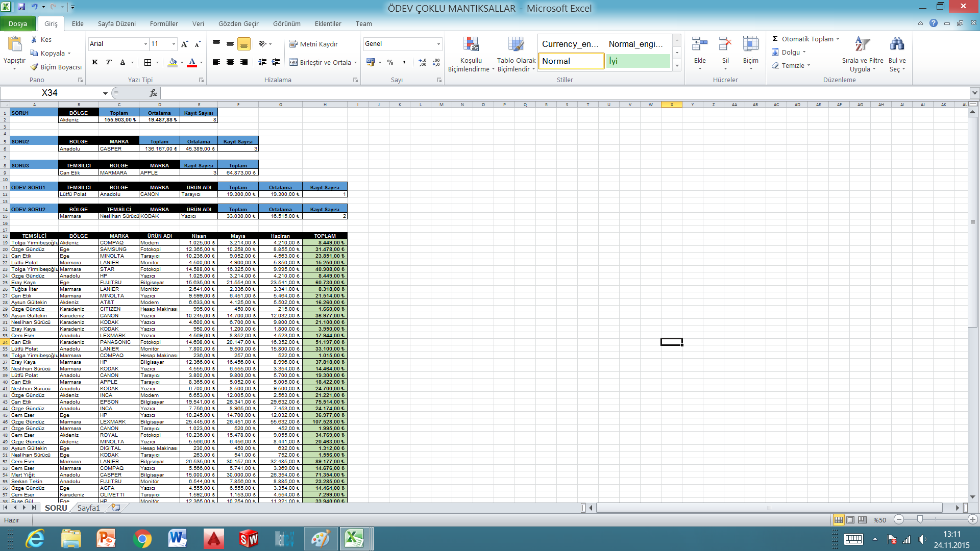
Task: Switch to the Sayfa Düzeni tab
Action: 117,23
